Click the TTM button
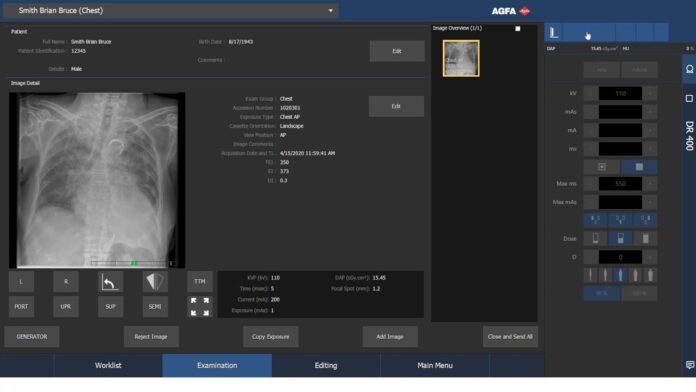 [x=200, y=282]
